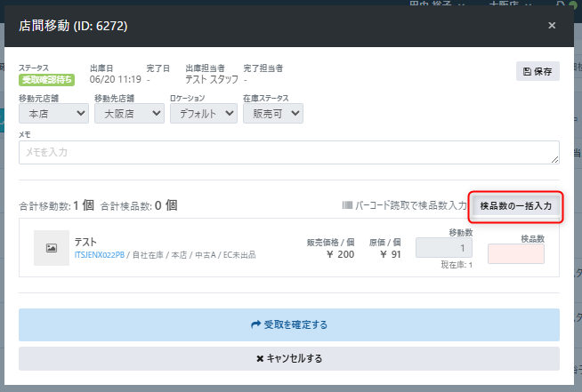The width and height of the screenshot is (582, 392).
Task: Close the 店間移動 dialog with the X
Action: click(x=552, y=26)
